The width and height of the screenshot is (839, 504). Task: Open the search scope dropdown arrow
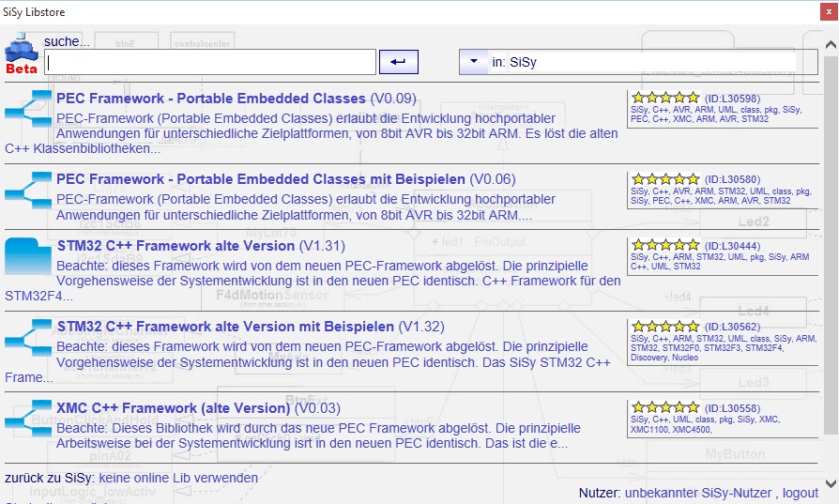click(474, 62)
